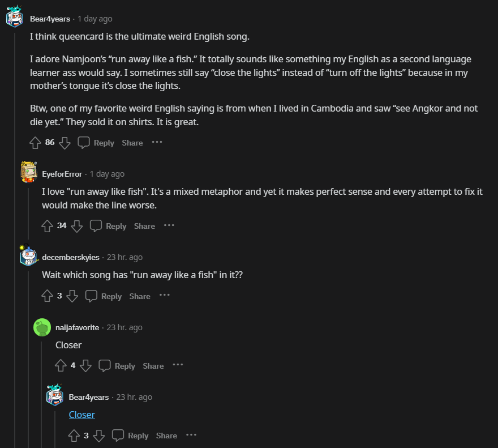
Task: Open more options on naijafavorite's comment
Action: (x=178, y=365)
